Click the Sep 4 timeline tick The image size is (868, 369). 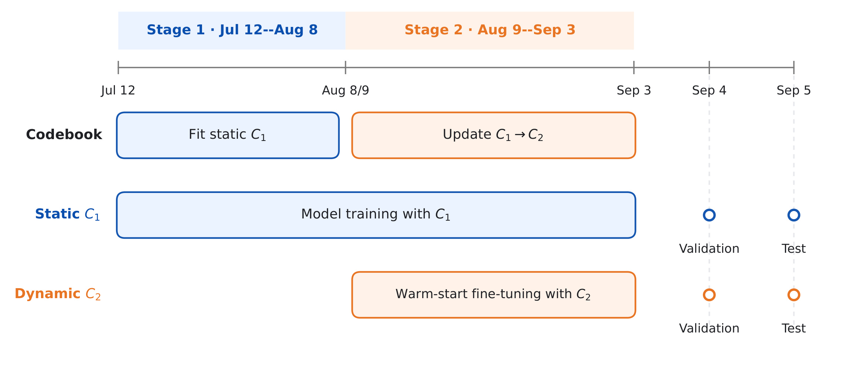(709, 68)
